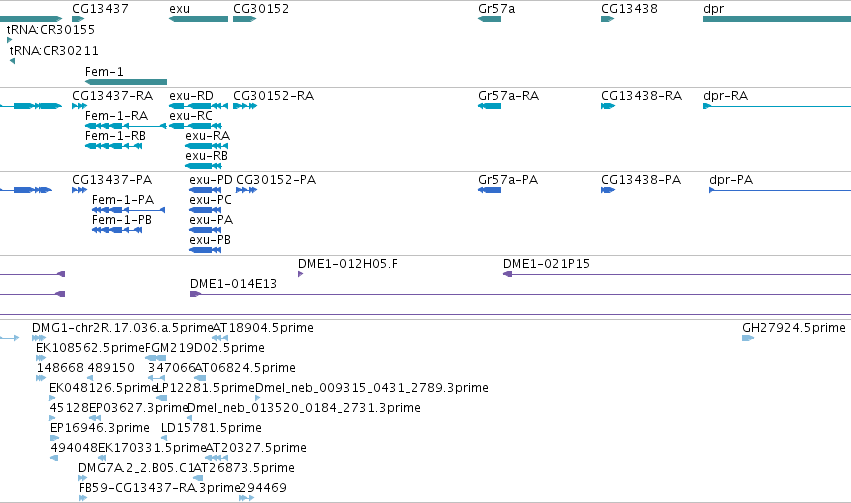
Task: Select EK048126.5prime EST label
Action: (103, 389)
